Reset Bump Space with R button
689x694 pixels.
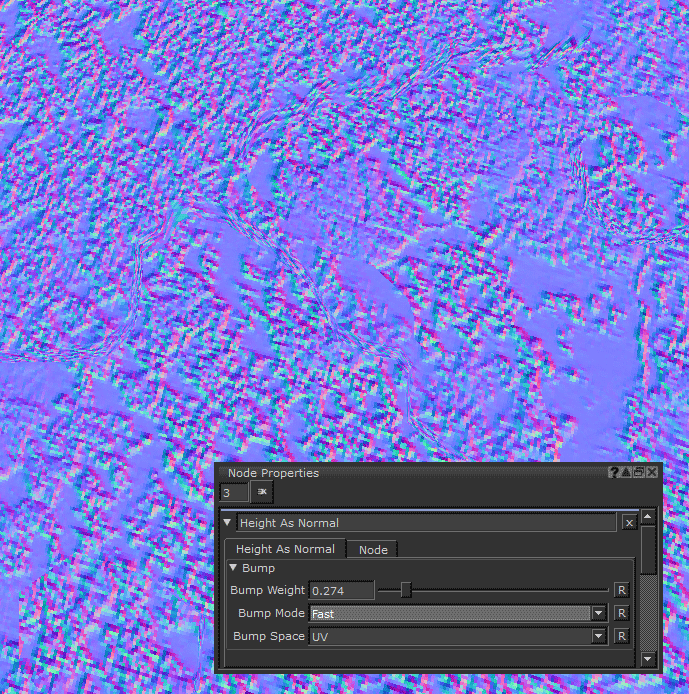click(621, 636)
